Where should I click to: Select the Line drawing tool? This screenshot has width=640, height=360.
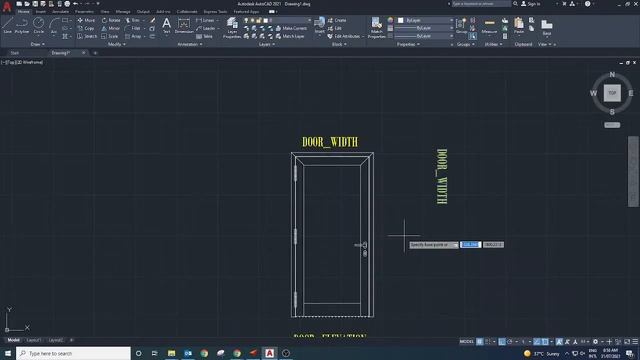7,25
